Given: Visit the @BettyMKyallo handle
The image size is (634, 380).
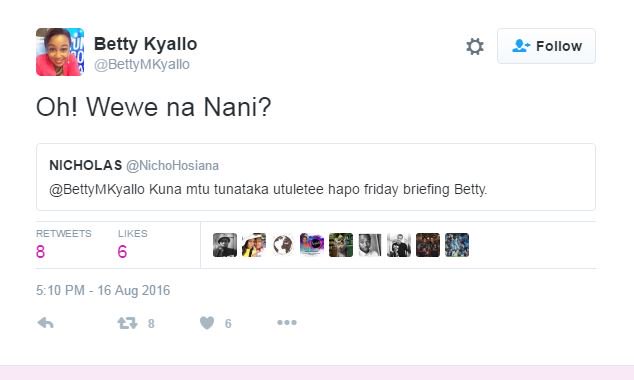Looking at the screenshot, I should [x=142, y=64].
